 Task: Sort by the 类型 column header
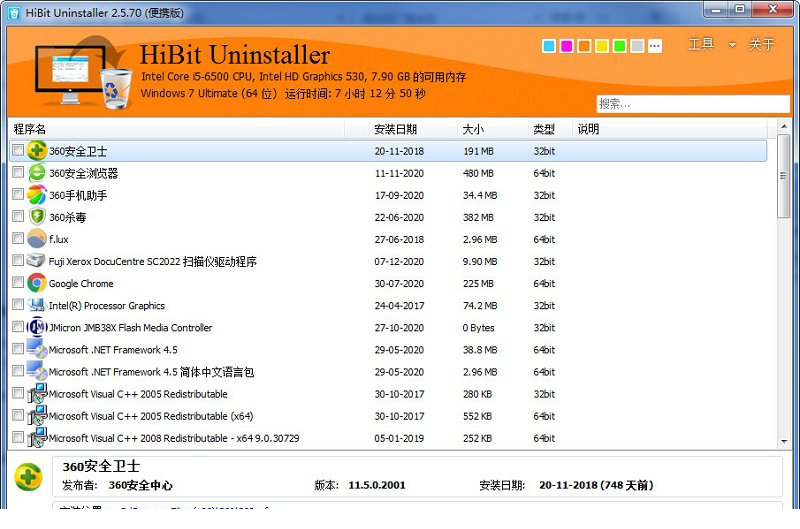(550, 129)
